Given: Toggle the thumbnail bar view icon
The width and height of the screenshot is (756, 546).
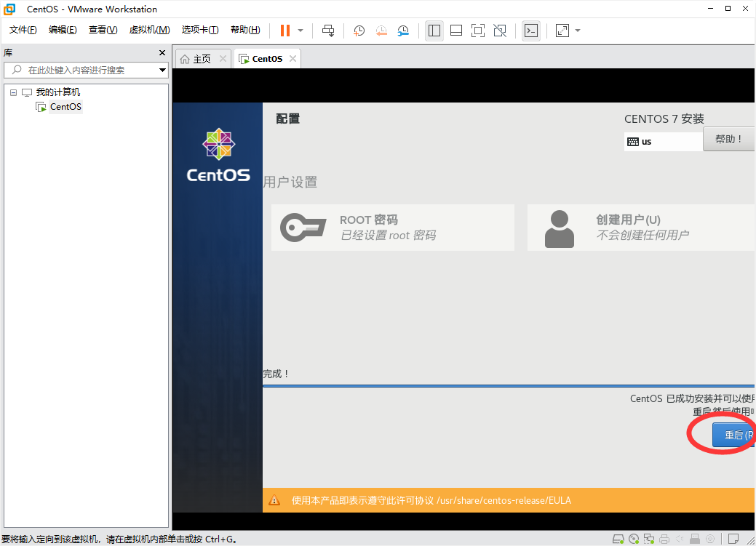Looking at the screenshot, I should click(456, 31).
